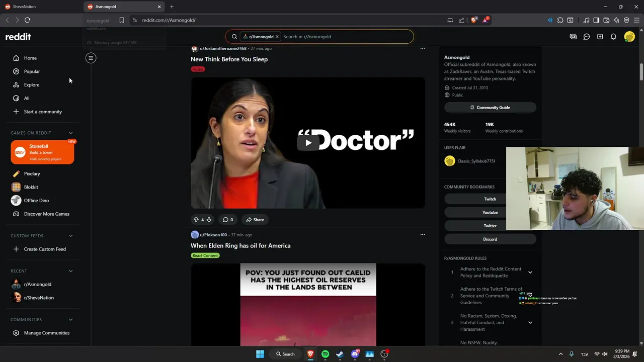
Task: Click the browser address bar URL
Action: pyautogui.click(x=169, y=20)
